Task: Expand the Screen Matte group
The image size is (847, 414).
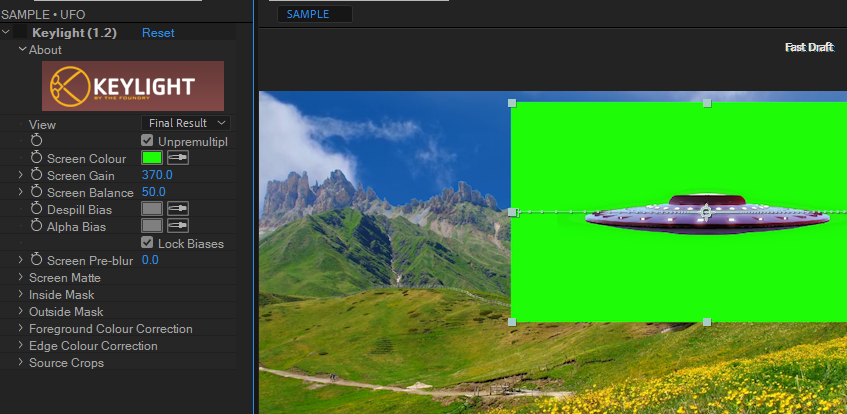Action: (x=21, y=277)
